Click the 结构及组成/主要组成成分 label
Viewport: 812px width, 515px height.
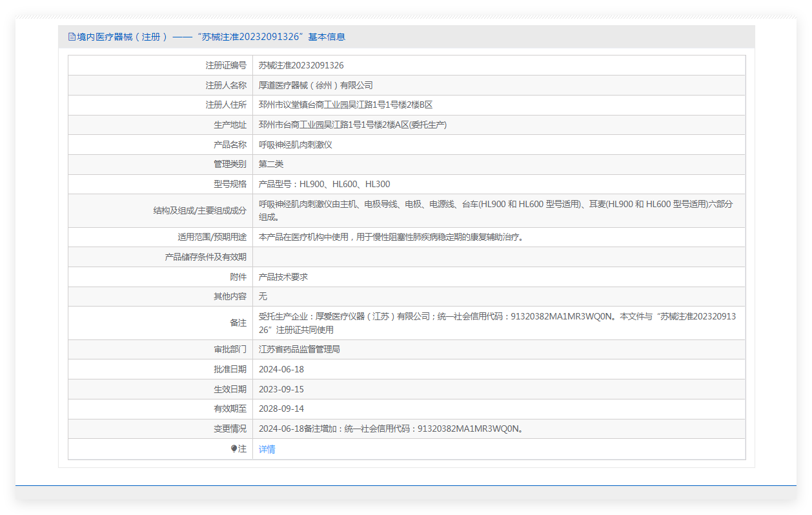200,211
